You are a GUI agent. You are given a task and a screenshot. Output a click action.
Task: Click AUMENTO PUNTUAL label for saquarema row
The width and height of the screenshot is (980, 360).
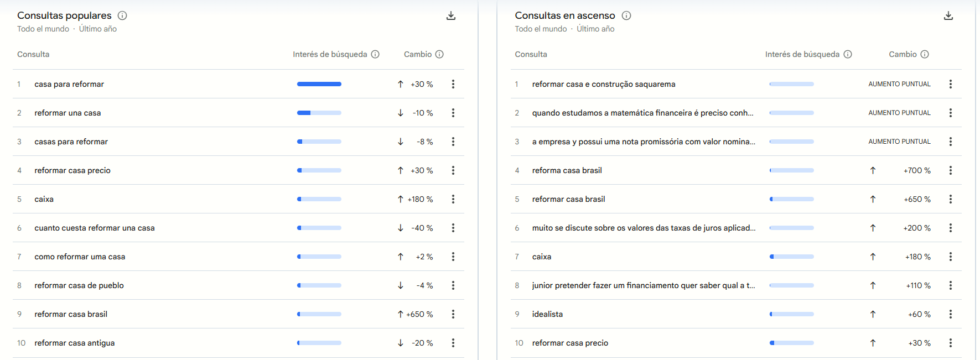(899, 84)
